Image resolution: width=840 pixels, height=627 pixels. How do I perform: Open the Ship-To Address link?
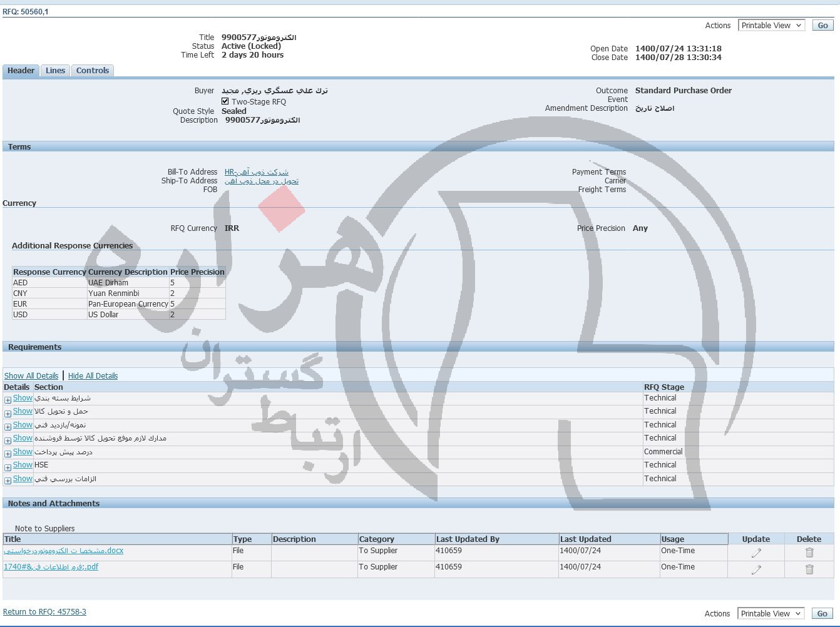pyautogui.click(x=262, y=181)
